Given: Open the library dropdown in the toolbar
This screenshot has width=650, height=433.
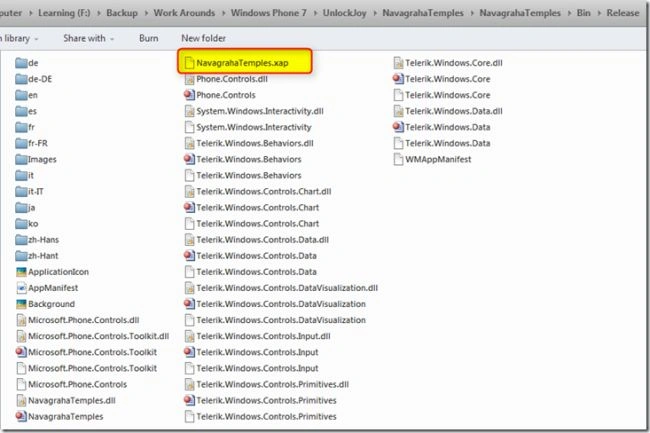Looking at the screenshot, I should tap(19, 38).
